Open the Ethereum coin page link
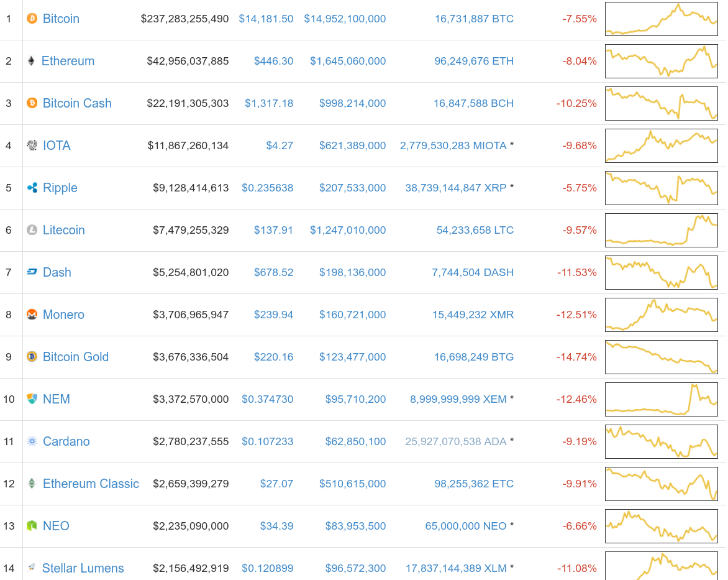Viewport: 728px width, 580px height. pos(68,61)
